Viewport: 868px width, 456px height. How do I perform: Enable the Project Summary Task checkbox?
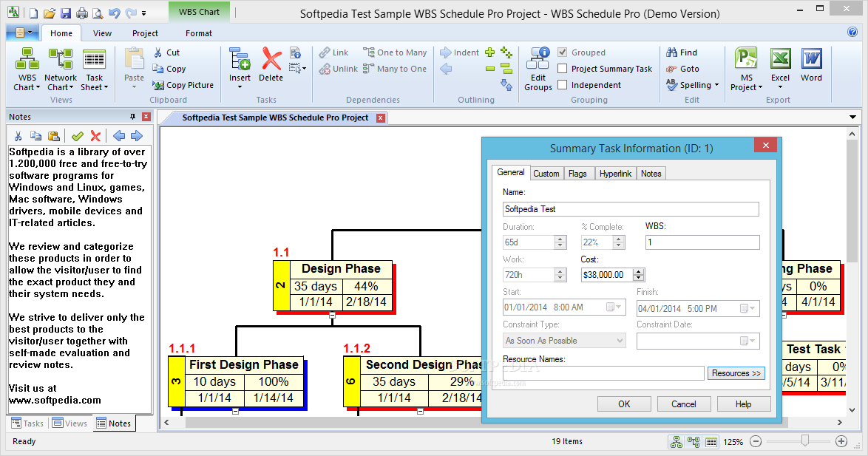tap(563, 69)
